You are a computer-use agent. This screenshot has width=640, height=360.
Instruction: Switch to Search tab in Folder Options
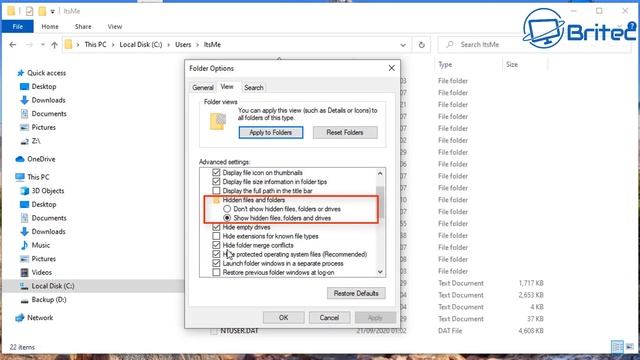(x=253, y=87)
